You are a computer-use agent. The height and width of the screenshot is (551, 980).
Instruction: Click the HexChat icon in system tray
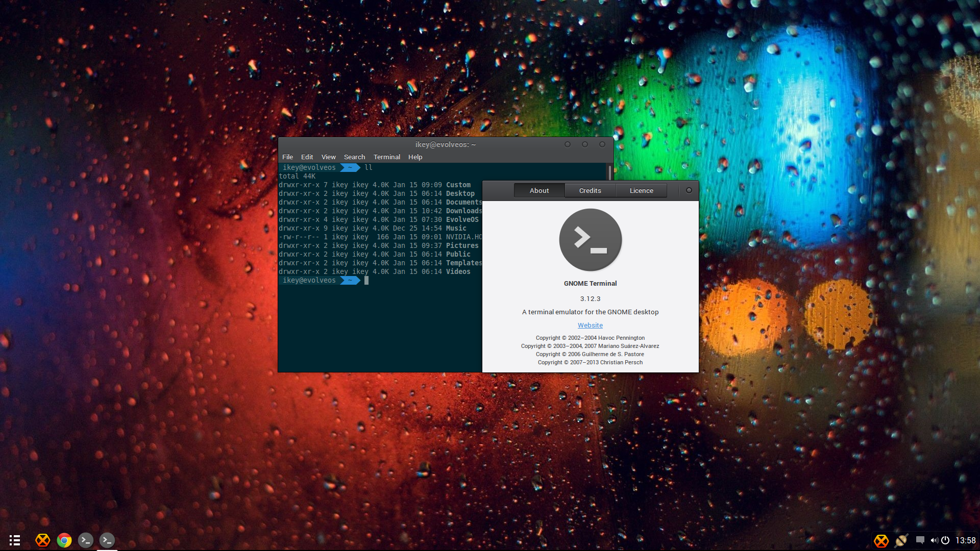[x=881, y=540]
